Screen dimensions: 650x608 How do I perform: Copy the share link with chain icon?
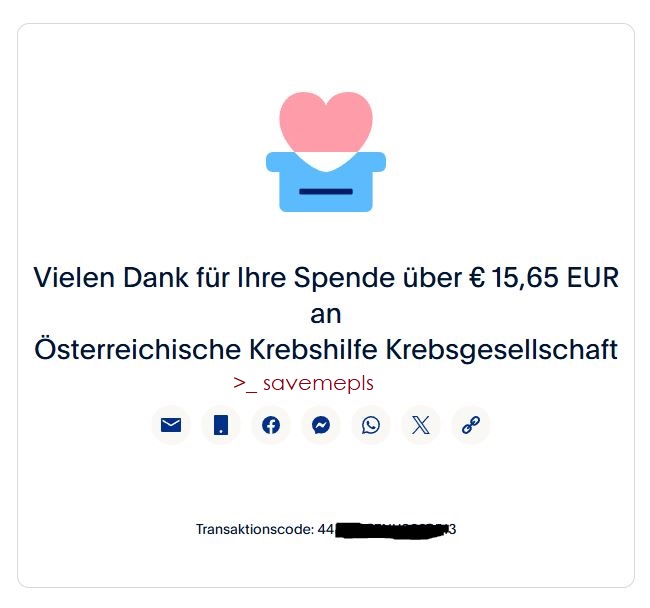coord(471,425)
